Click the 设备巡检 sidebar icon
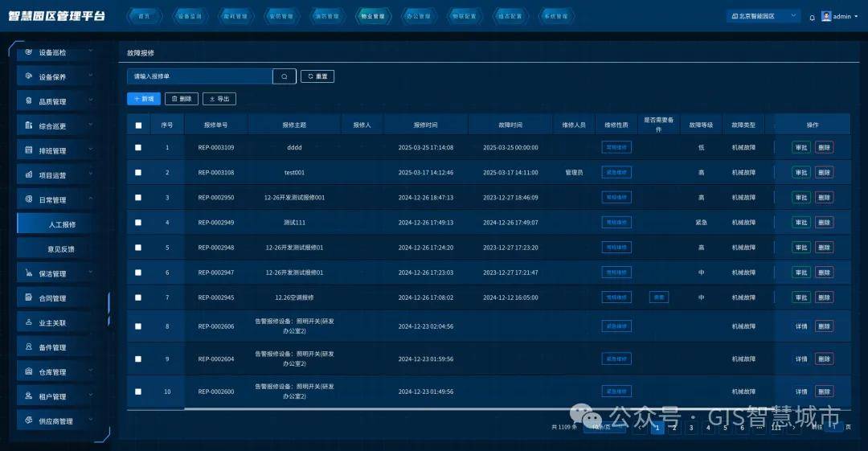The width and height of the screenshot is (868, 451). tap(29, 51)
